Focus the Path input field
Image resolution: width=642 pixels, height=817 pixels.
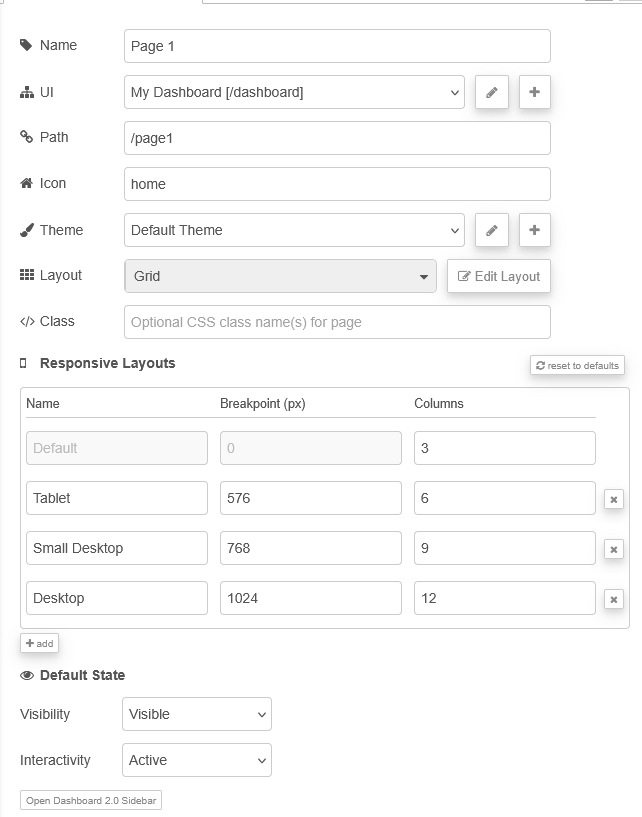[x=337, y=138]
